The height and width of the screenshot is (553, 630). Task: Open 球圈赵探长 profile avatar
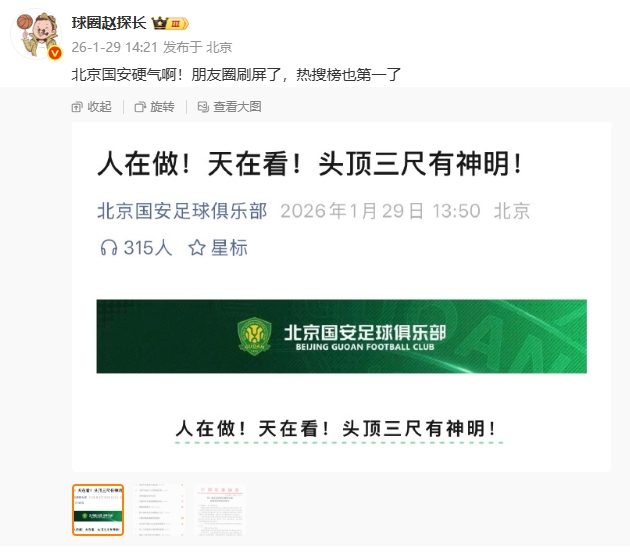coord(36,34)
